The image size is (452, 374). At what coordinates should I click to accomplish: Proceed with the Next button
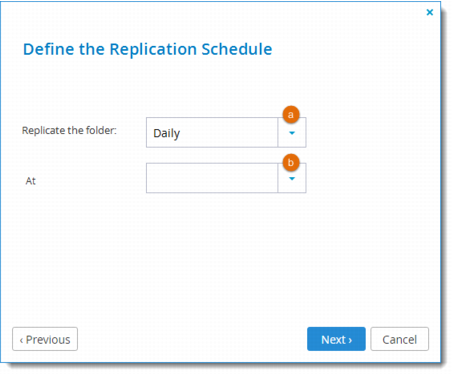click(x=336, y=339)
